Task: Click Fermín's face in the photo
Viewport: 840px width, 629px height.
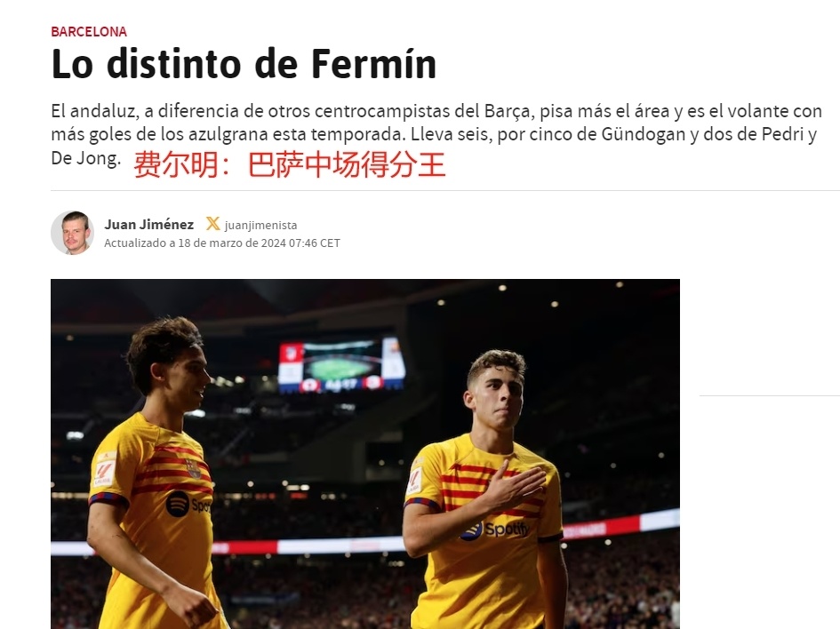Action: [x=500, y=396]
